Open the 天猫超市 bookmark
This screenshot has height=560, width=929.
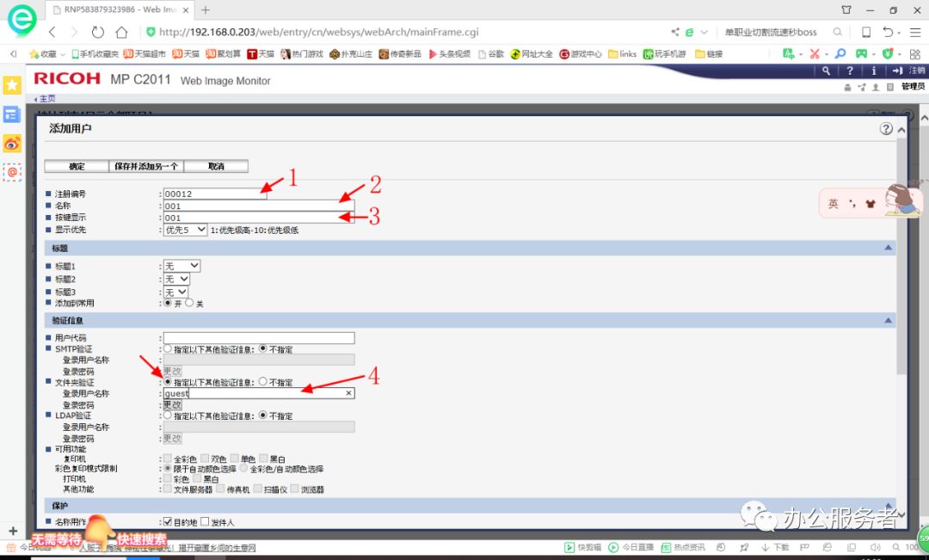click(x=145, y=54)
